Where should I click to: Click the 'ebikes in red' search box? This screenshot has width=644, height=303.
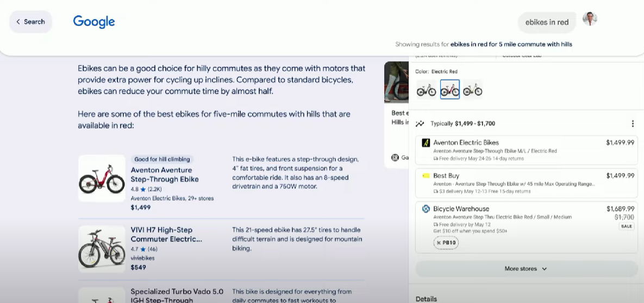547,22
